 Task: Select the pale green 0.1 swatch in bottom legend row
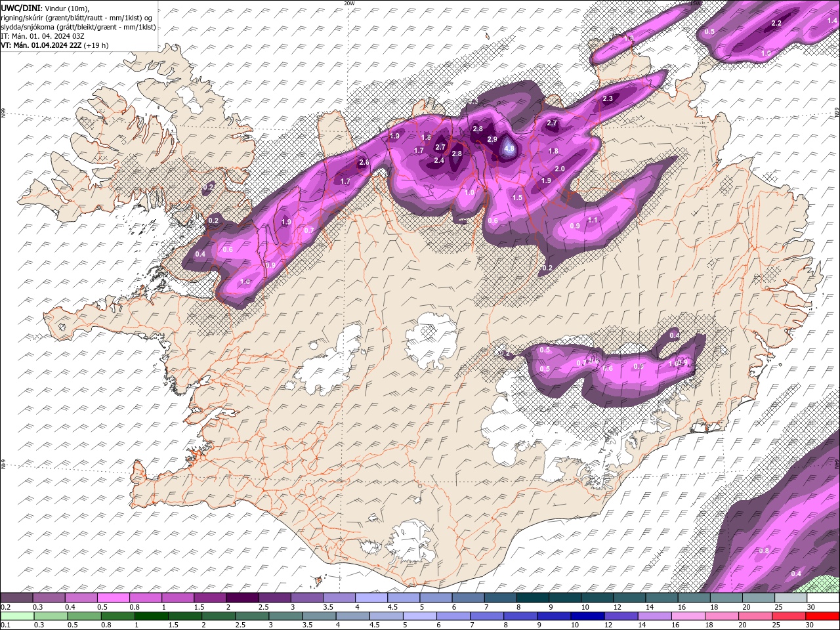[16, 616]
